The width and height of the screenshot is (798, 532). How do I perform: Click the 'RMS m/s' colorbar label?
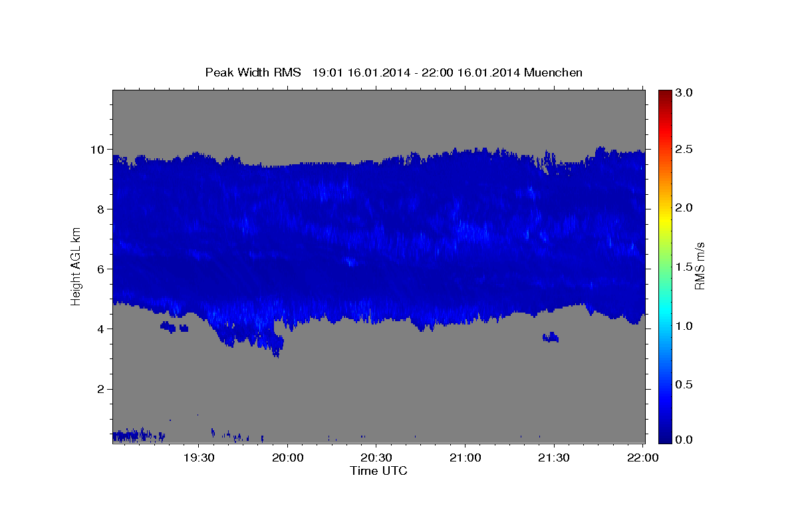coord(700,266)
